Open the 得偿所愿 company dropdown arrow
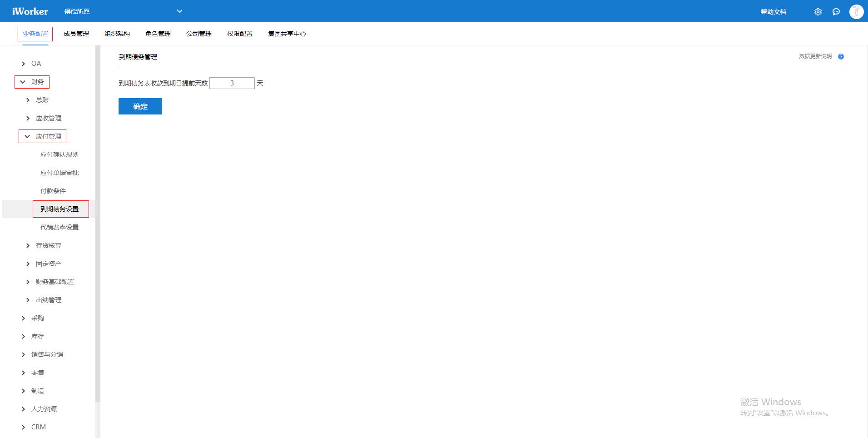868x438 pixels. point(179,11)
